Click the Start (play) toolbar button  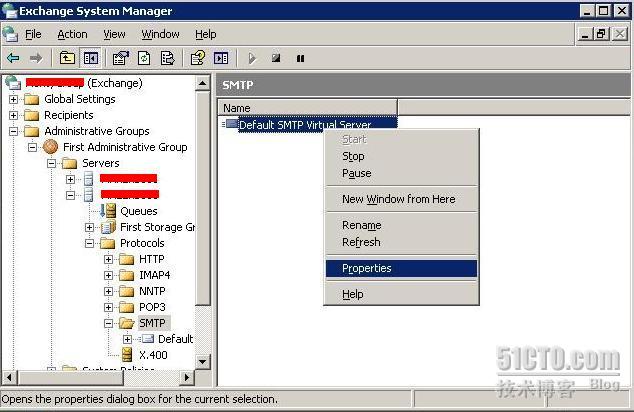click(251, 58)
